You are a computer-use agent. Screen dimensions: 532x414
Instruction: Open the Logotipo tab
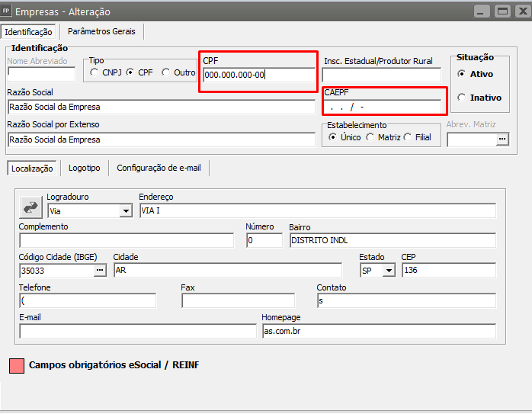tap(84, 168)
